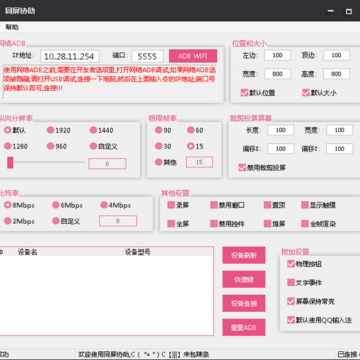Viewport: 360px width, 360px height.
Task: Select the 8Mbps bitrate option
Action: click(7, 205)
